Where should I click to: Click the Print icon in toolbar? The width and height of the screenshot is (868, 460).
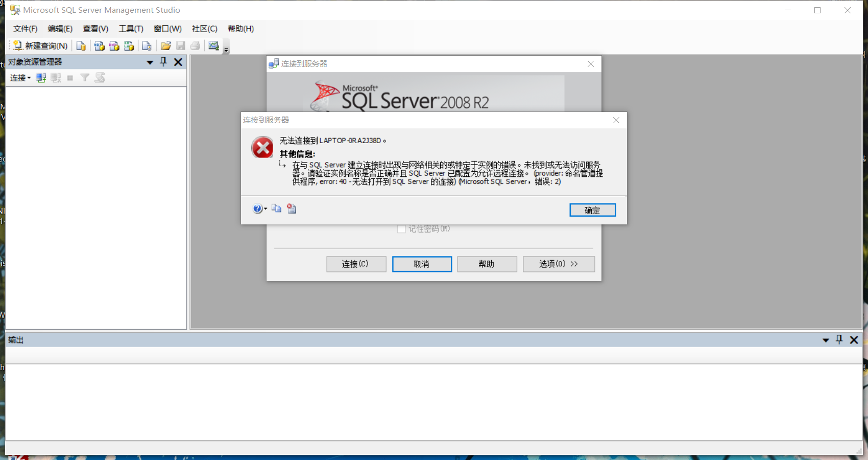(195, 45)
